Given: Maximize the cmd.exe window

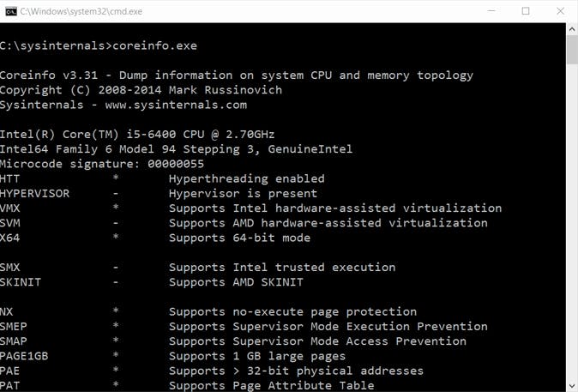Looking at the screenshot, I should click(525, 10).
